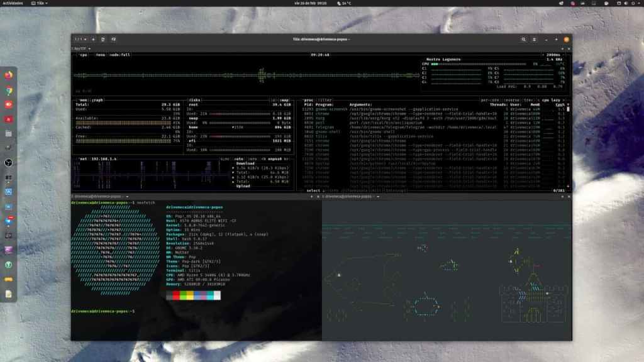644x362 pixels.
Task: Open the bpytop menu option
Action: [x=100, y=55]
